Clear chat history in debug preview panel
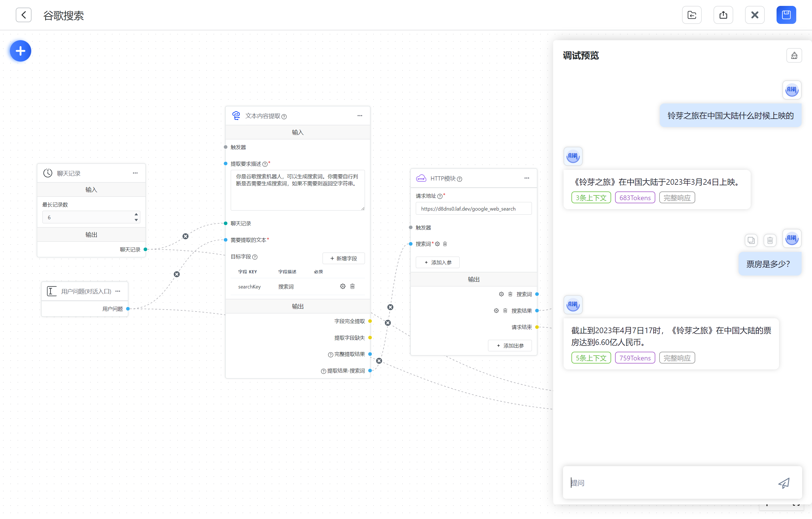Screen dimensions: 812x519 794,56
